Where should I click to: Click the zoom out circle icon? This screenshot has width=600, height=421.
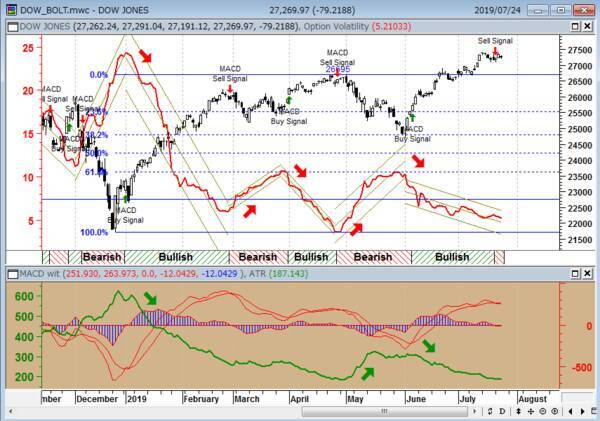(x=543, y=411)
